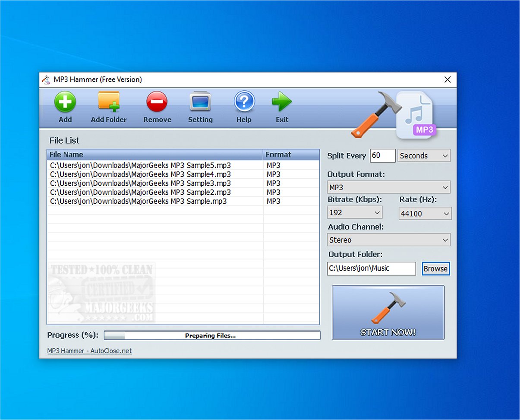520x420 pixels.
Task: Click the Add Folder icon
Action: (109, 102)
